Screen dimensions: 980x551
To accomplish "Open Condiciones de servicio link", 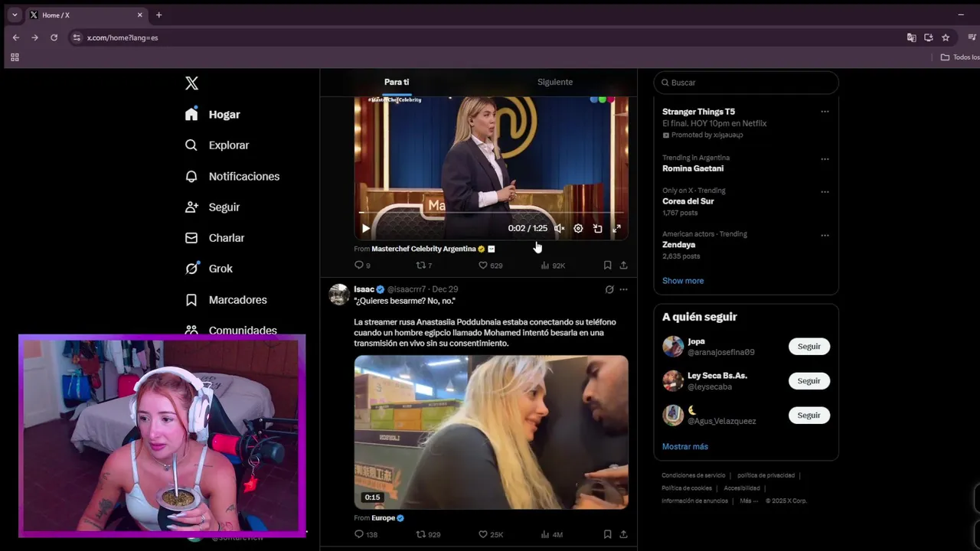I will tap(694, 475).
